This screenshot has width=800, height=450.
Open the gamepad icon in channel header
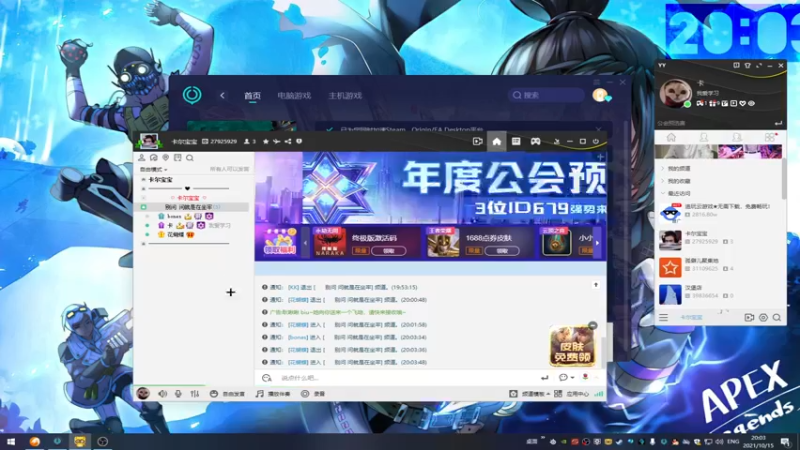(x=535, y=141)
